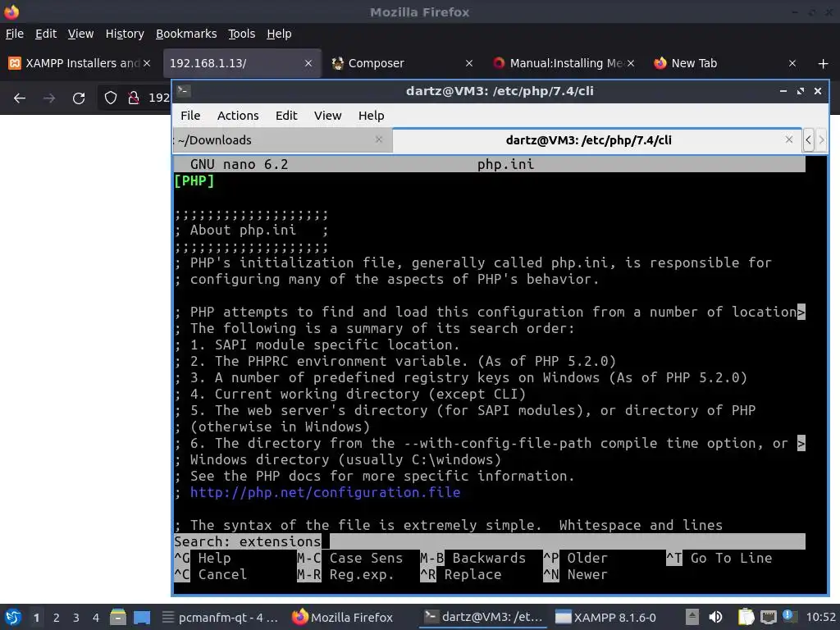Click terminal icon in QTerminal title bar
This screenshot has height=630, width=840.
(184, 90)
